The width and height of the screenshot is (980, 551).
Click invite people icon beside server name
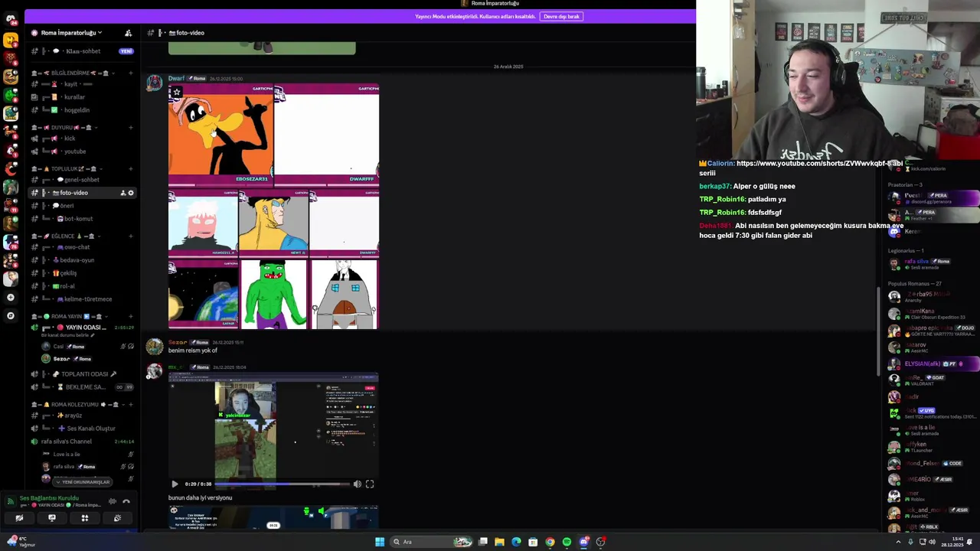pos(128,33)
